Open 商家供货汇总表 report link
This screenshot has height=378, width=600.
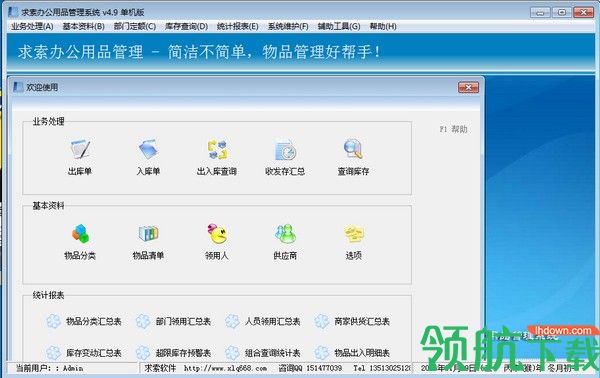[362, 321]
